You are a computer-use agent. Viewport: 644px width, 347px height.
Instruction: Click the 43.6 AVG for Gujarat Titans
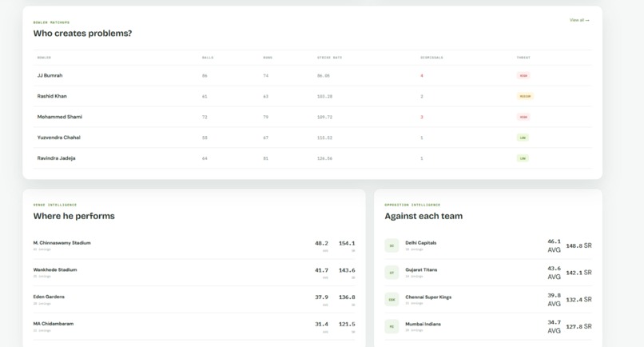pos(554,273)
